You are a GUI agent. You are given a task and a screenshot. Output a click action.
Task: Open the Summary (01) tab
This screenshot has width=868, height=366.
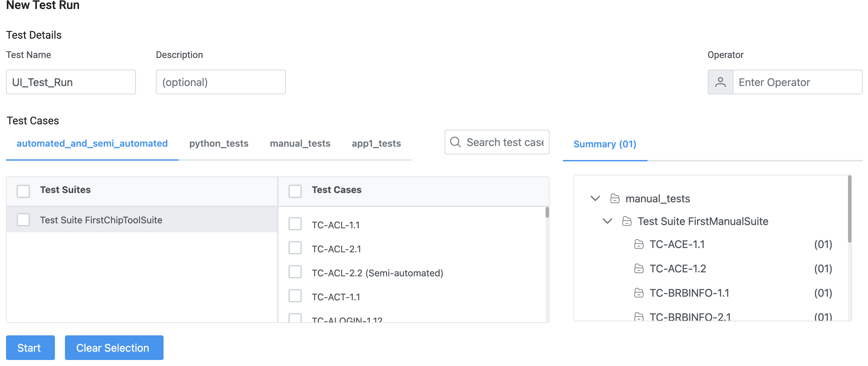pos(605,144)
